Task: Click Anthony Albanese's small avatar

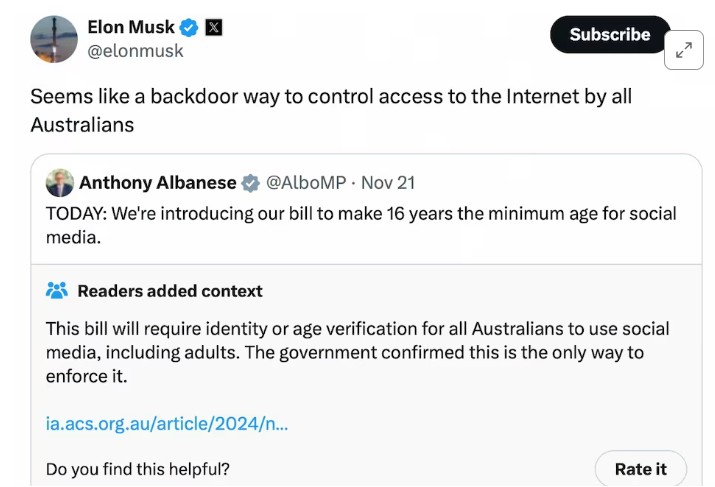Action: (x=60, y=183)
